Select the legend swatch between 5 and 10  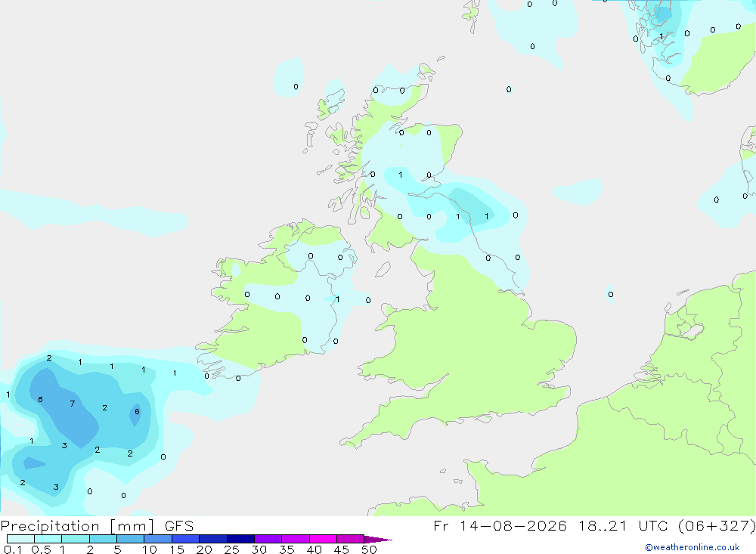point(130,539)
